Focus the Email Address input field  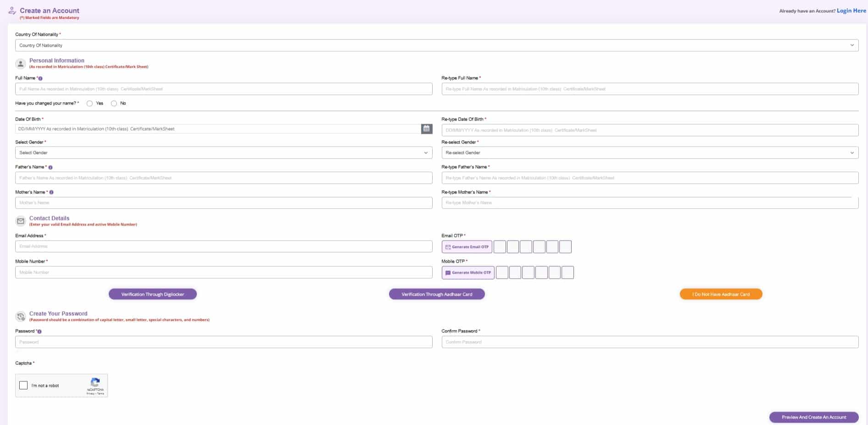point(223,247)
